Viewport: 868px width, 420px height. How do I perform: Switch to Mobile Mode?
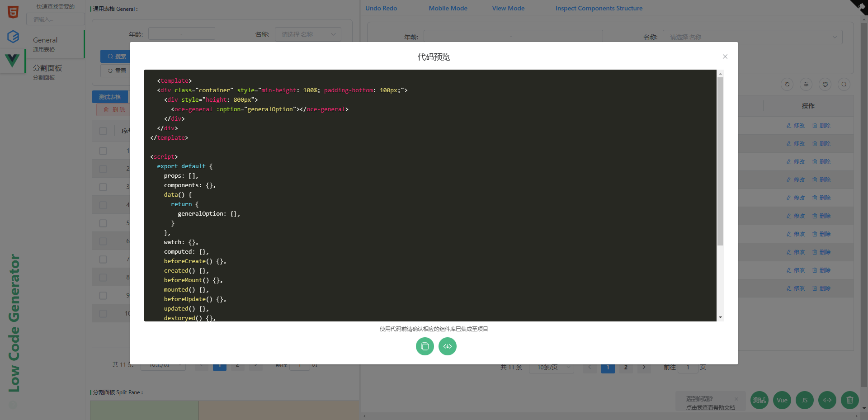tap(448, 8)
